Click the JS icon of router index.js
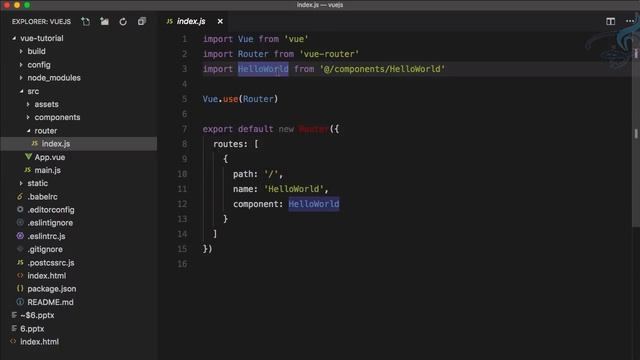 click(35, 144)
